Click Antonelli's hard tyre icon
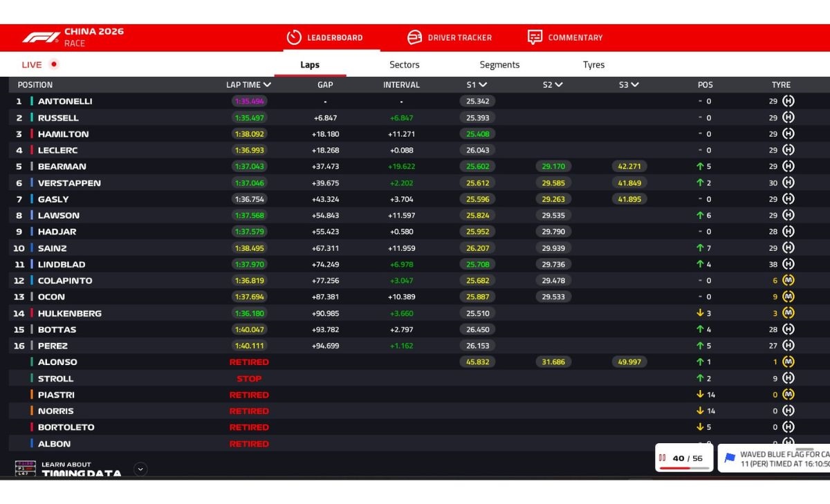Screen dimensions: 830x504 tap(788, 101)
